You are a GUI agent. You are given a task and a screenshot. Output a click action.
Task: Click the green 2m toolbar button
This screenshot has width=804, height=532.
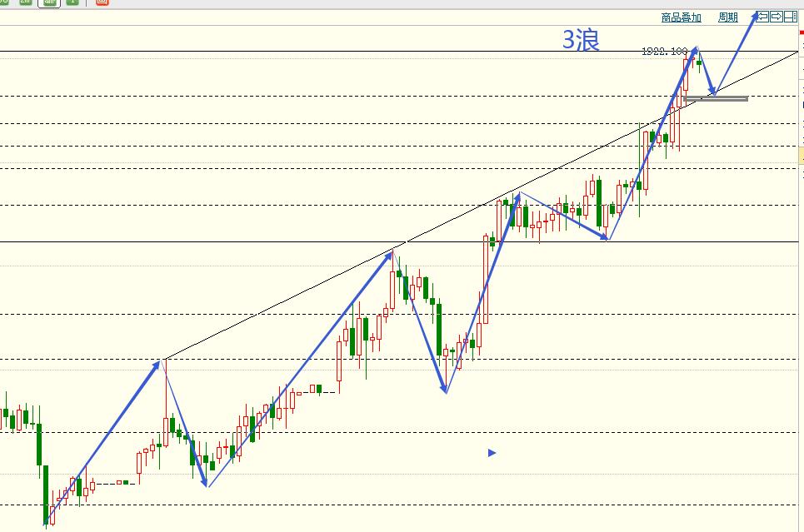[x=25, y=2]
